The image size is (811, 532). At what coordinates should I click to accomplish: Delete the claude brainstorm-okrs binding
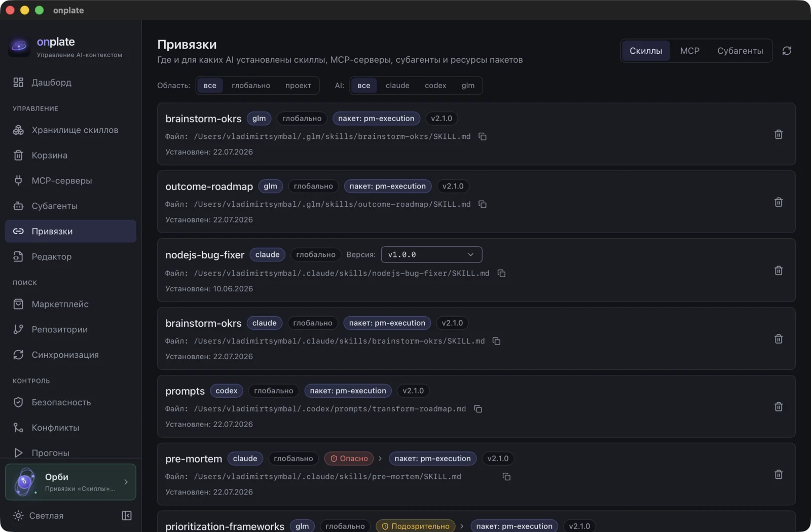[779, 339]
